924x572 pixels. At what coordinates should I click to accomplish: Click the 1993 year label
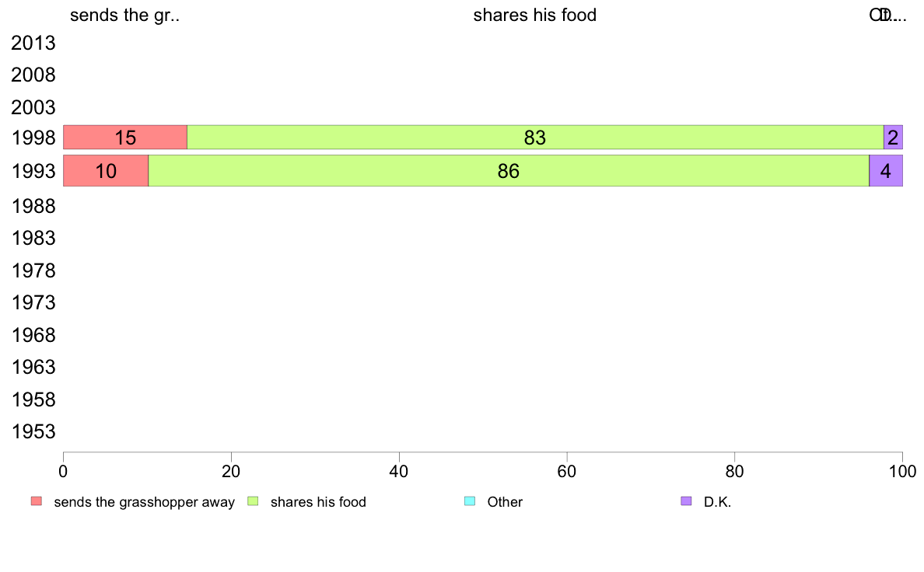click(33, 172)
